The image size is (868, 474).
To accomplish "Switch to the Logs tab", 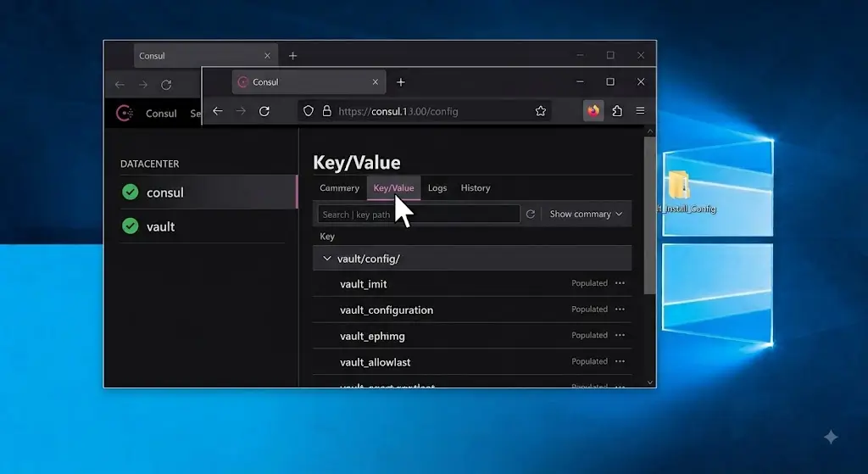I will [437, 188].
